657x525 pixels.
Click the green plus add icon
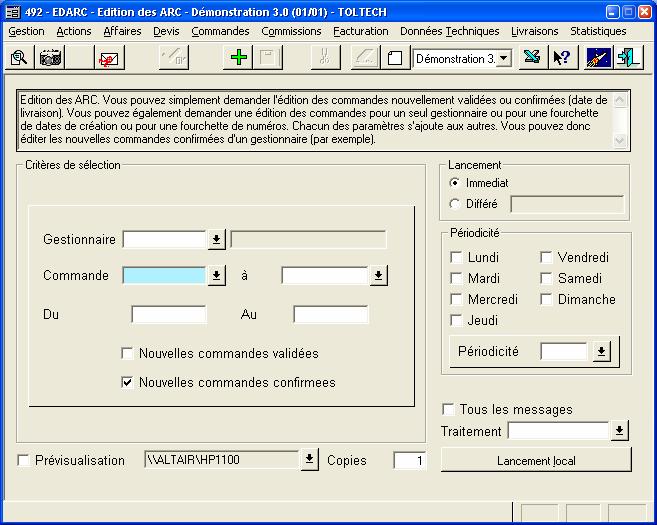point(238,57)
